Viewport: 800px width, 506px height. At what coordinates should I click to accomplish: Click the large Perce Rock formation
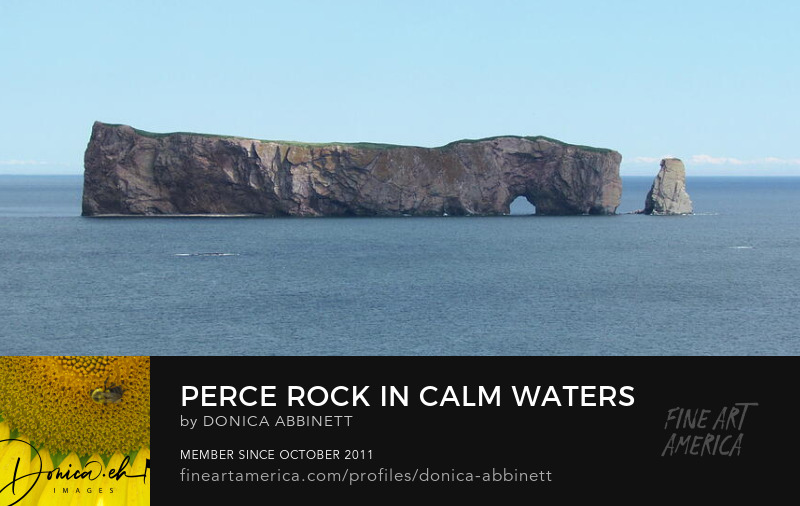click(x=352, y=169)
